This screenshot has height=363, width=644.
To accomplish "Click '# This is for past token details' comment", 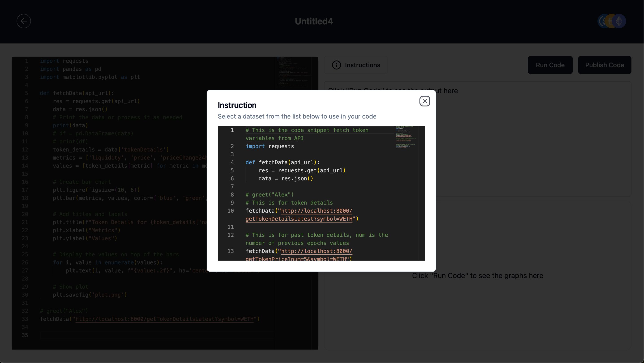I will (x=316, y=239).
